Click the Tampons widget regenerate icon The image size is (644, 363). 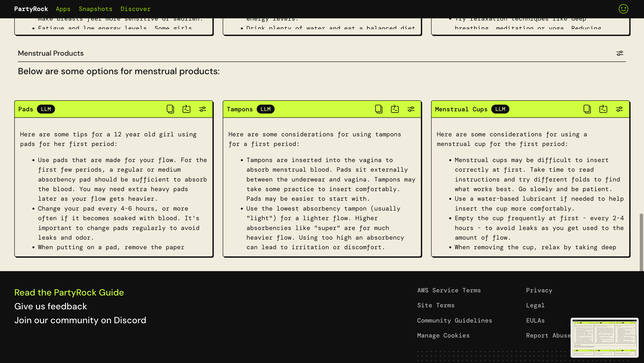tap(395, 109)
